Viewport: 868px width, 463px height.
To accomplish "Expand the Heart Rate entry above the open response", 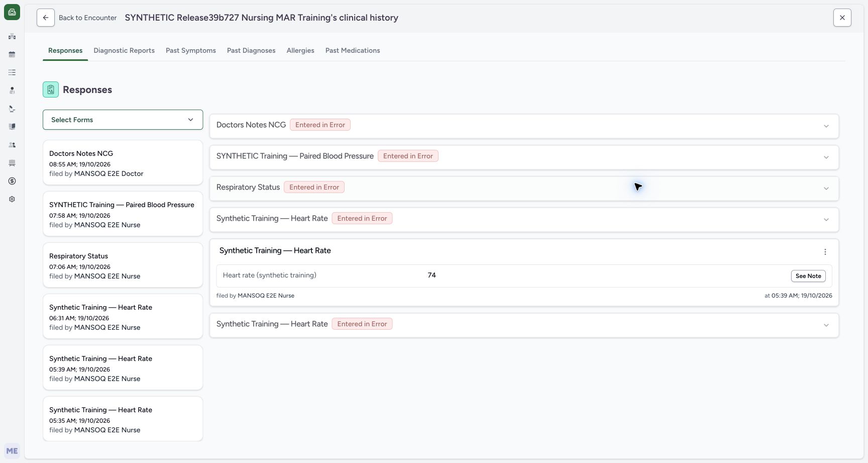I will [524, 219].
